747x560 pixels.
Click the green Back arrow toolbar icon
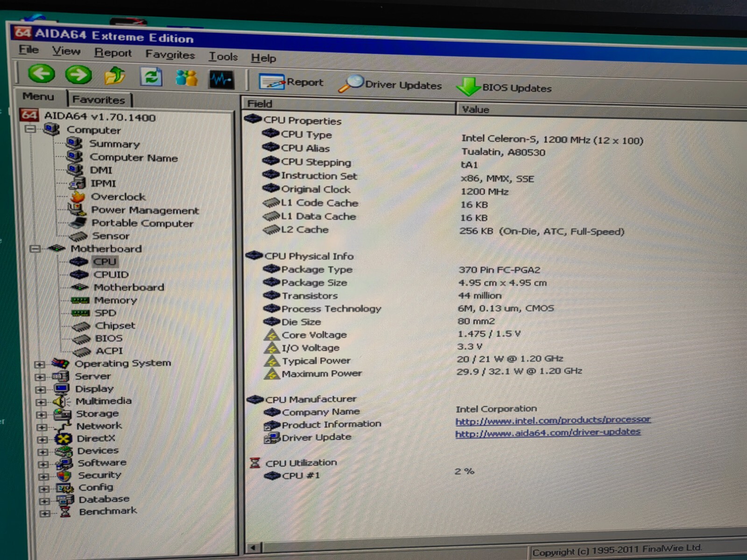(41, 74)
